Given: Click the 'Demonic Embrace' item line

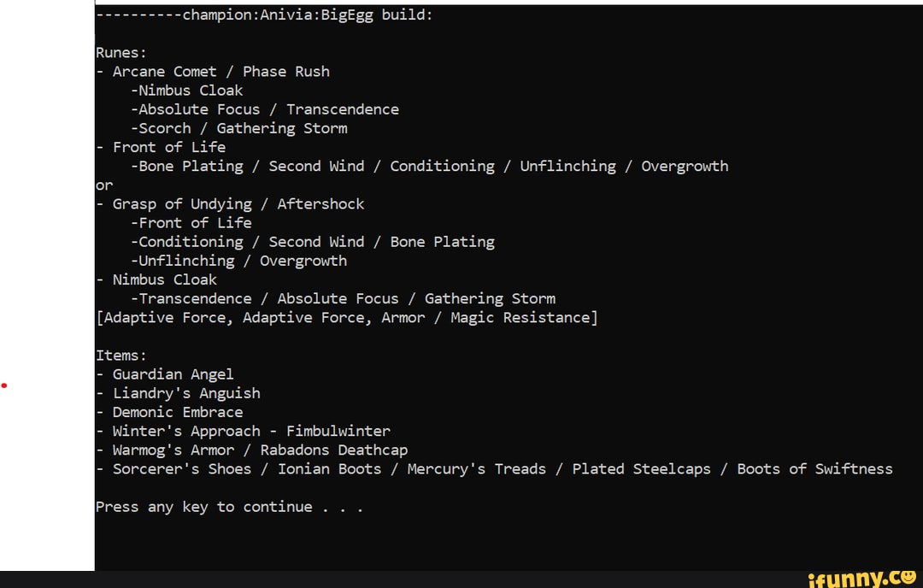Looking at the screenshot, I should [x=178, y=412].
